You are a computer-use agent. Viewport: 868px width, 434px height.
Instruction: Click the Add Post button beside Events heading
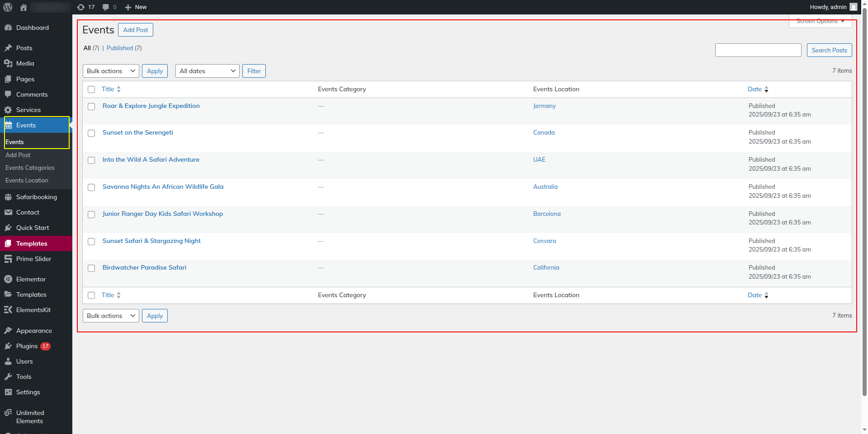pyautogui.click(x=136, y=30)
